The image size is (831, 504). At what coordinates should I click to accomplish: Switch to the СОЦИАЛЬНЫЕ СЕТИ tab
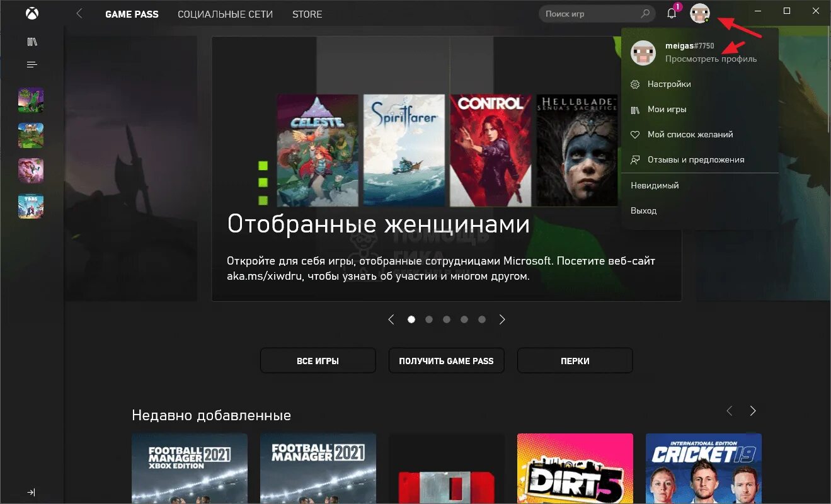(226, 14)
